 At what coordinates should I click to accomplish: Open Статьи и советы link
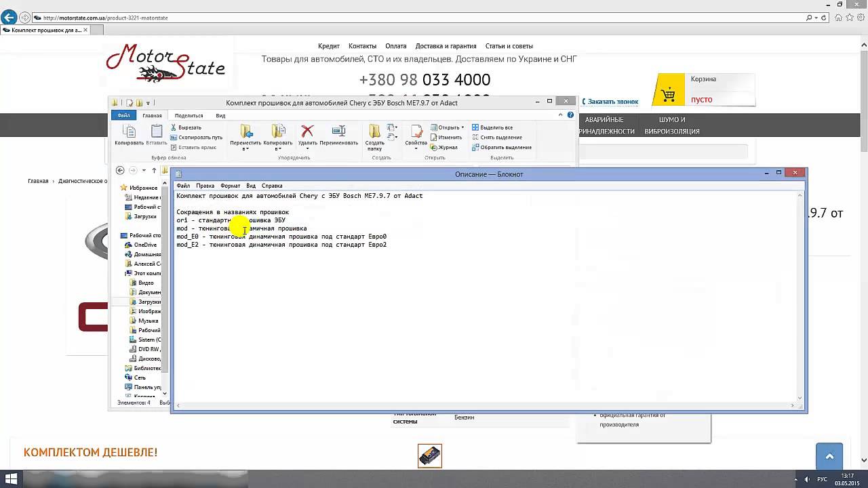pos(509,46)
